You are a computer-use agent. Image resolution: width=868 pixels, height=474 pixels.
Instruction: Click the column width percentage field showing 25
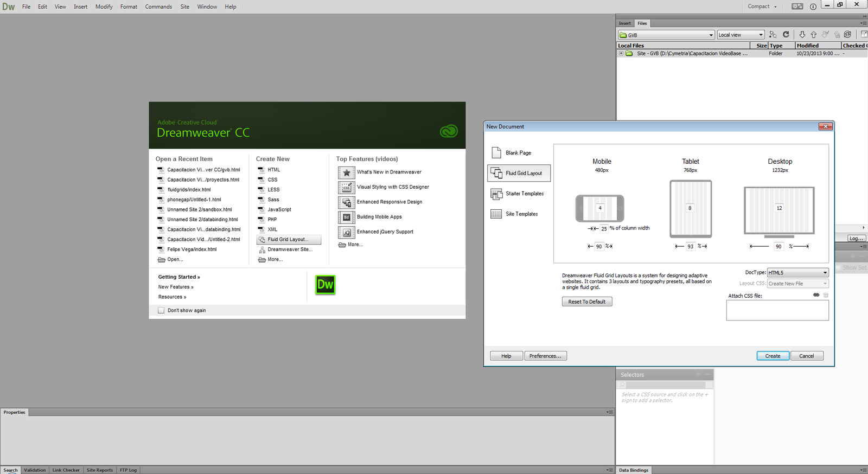(604, 228)
